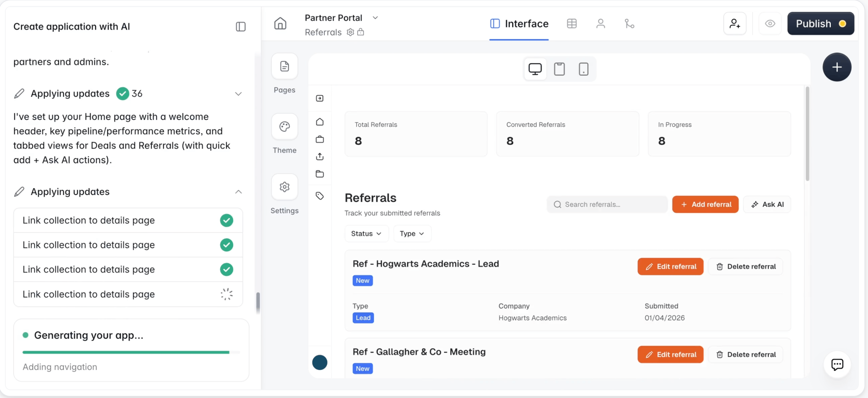868x398 pixels.
Task: Open Ref - Gallagher & Co - Meeting title
Action: pyautogui.click(x=419, y=352)
